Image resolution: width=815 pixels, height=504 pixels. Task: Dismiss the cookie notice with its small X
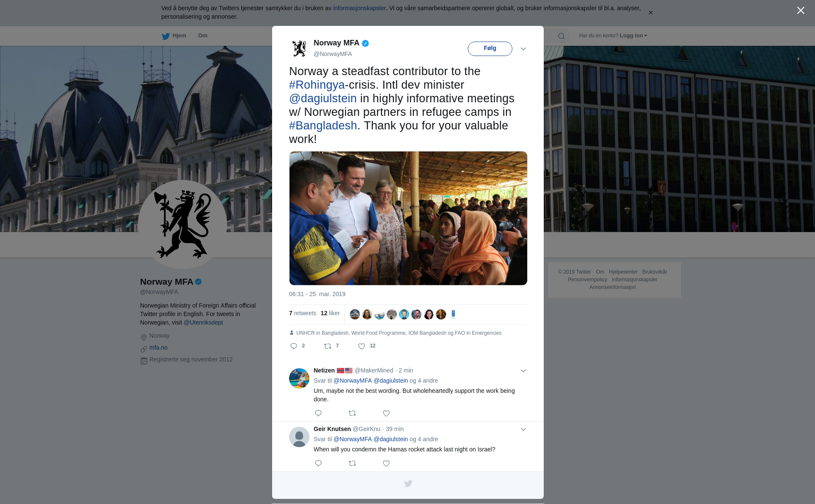(651, 13)
